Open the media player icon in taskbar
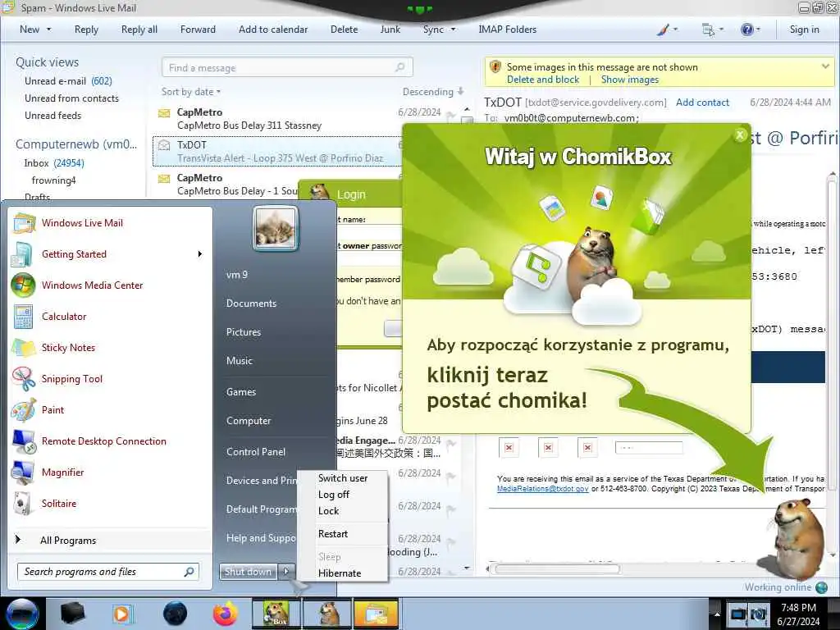Image resolution: width=840 pixels, height=630 pixels. click(x=122, y=614)
